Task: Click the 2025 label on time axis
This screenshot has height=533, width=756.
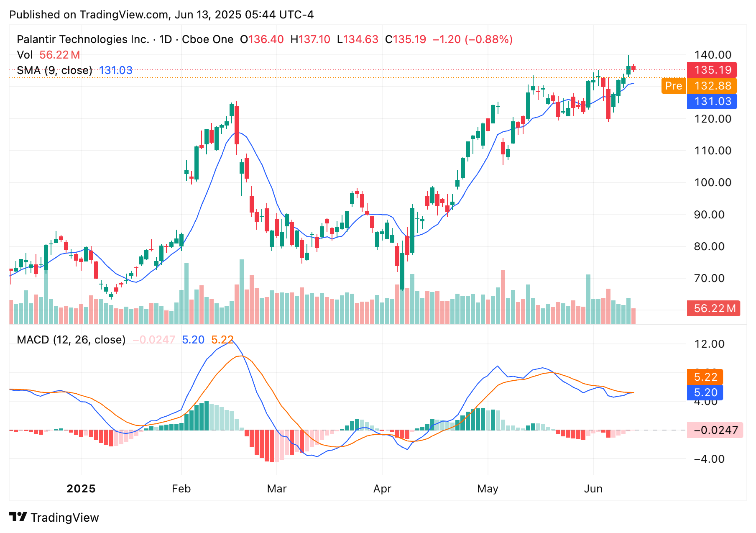Action: [x=81, y=489]
